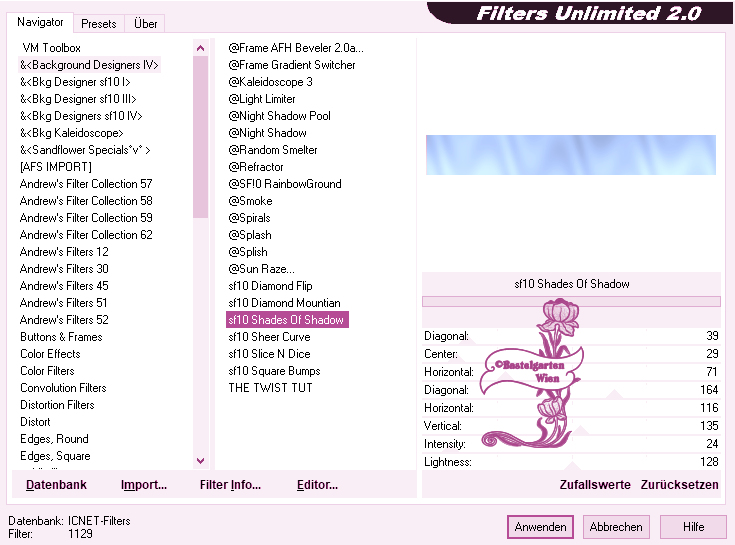Image resolution: width=735 pixels, height=545 pixels.
Task: Select &<Background Designers IV> category
Action: [89, 65]
